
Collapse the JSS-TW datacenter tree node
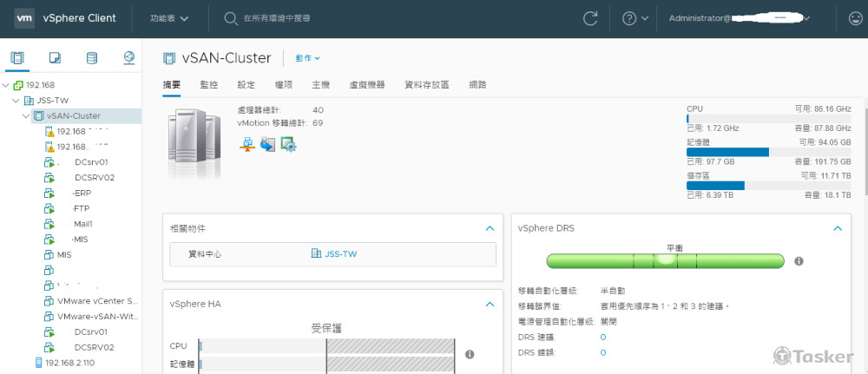(16, 101)
